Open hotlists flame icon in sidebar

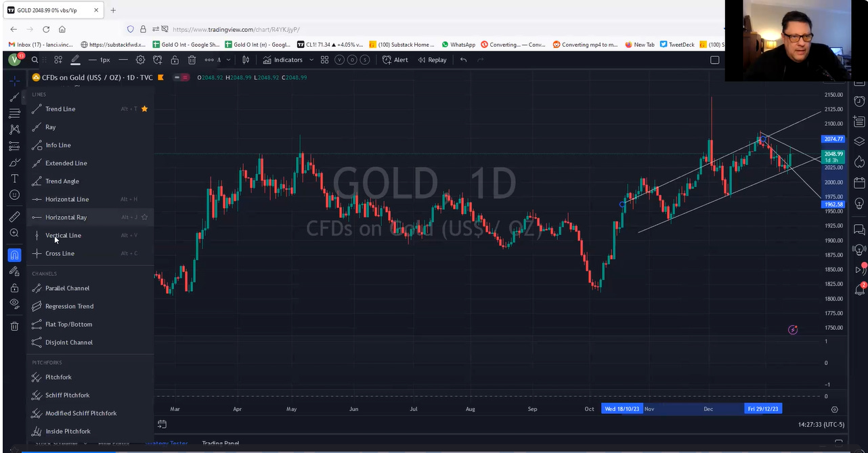pyautogui.click(x=859, y=162)
